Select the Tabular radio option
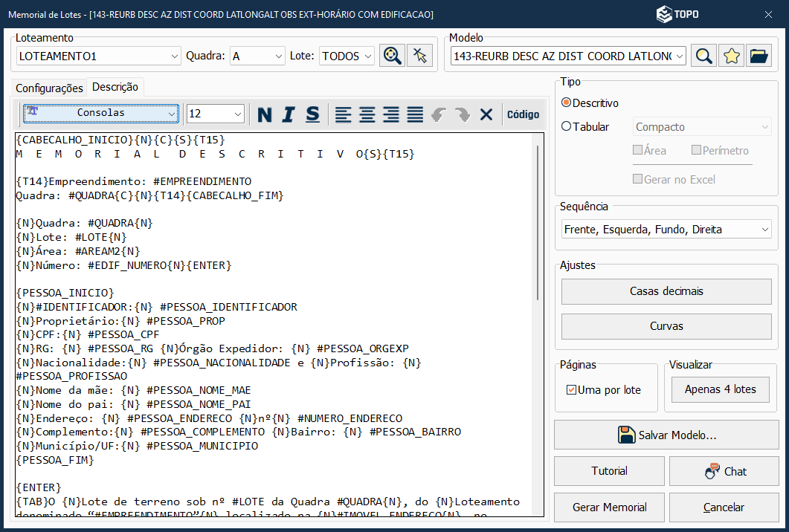 [x=567, y=126]
